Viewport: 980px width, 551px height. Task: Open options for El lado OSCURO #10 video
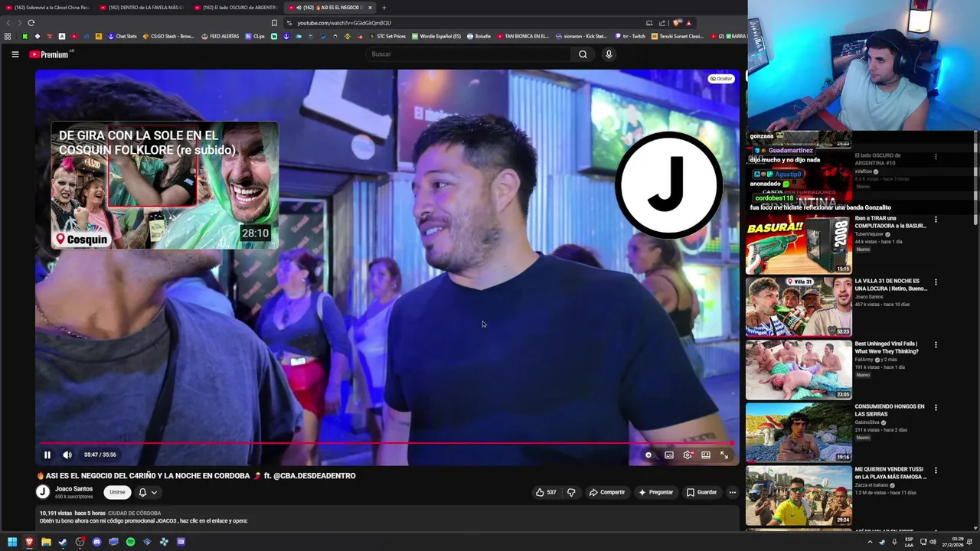point(936,156)
